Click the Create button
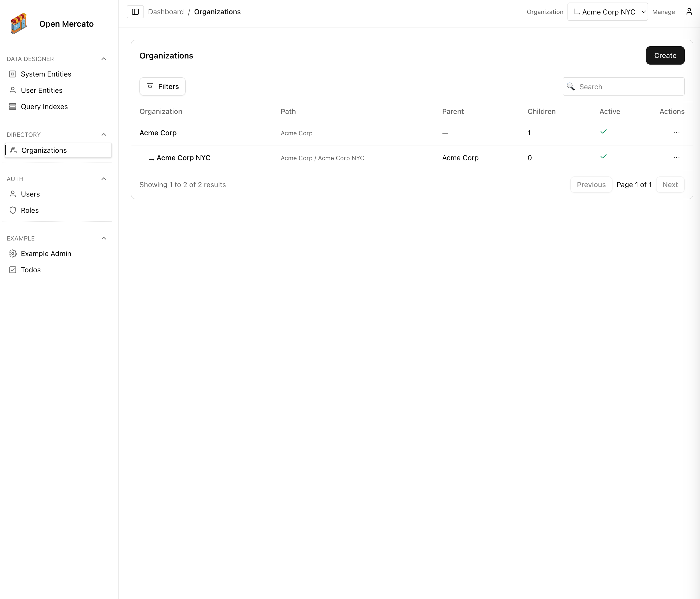Image resolution: width=700 pixels, height=599 pixels. [x=665, y=55]
